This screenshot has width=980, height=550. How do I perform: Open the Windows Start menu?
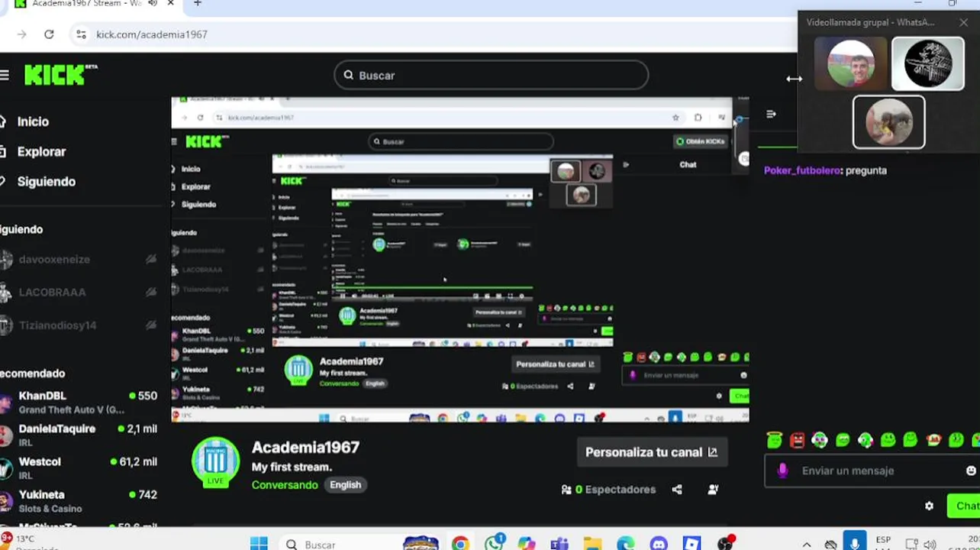click(x=259, y=544)
